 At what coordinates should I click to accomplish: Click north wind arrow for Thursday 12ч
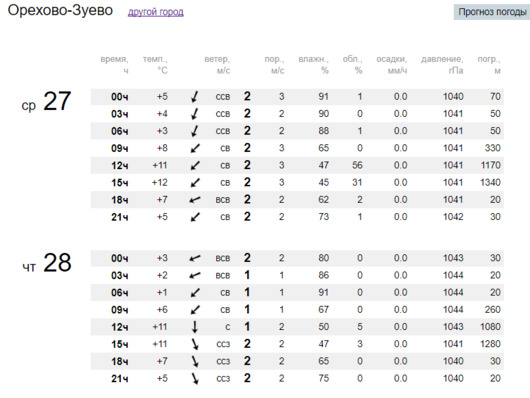coord(195,327)
